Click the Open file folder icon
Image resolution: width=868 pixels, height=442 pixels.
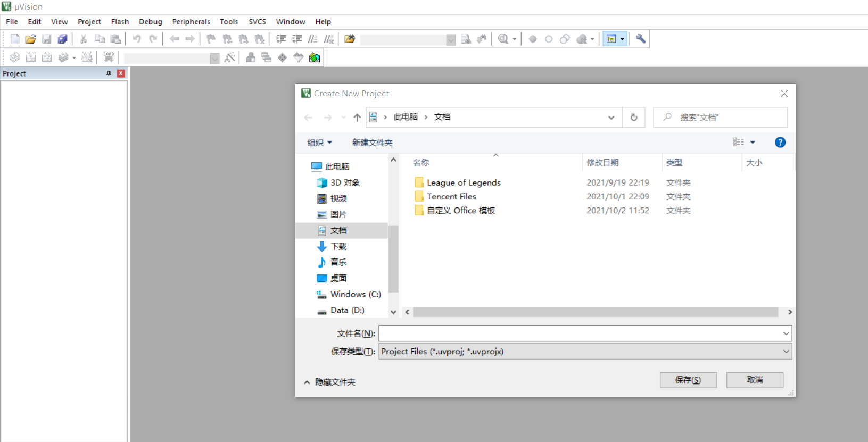point(31,39)
